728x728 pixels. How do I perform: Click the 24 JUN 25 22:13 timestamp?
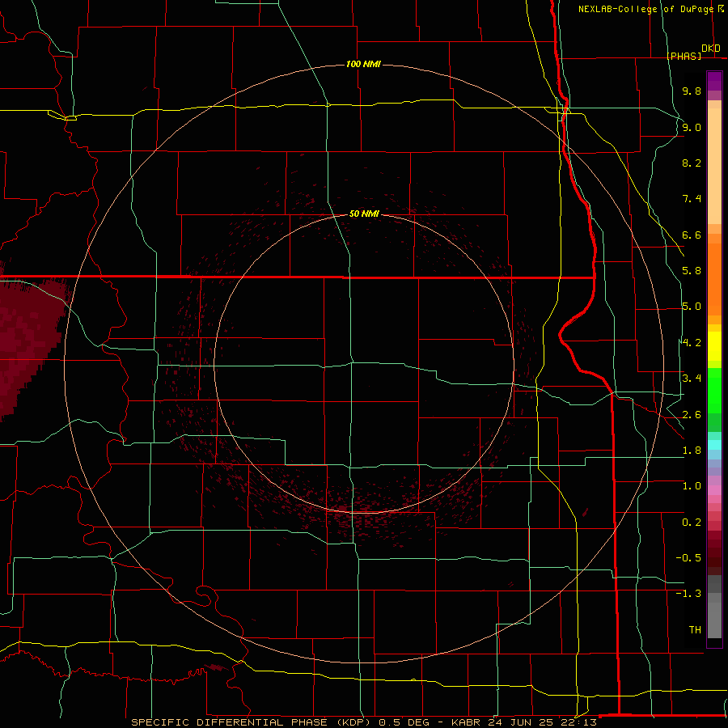(542, 722)
